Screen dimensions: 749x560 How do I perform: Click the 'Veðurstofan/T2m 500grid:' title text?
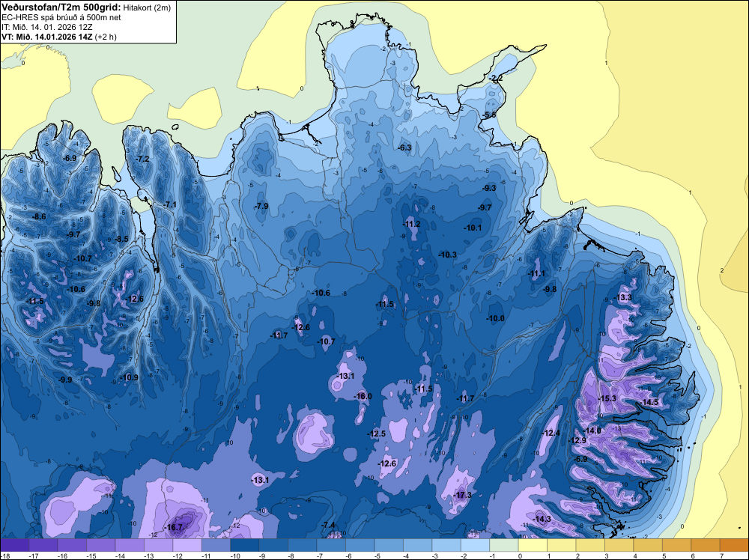point(61,7)
